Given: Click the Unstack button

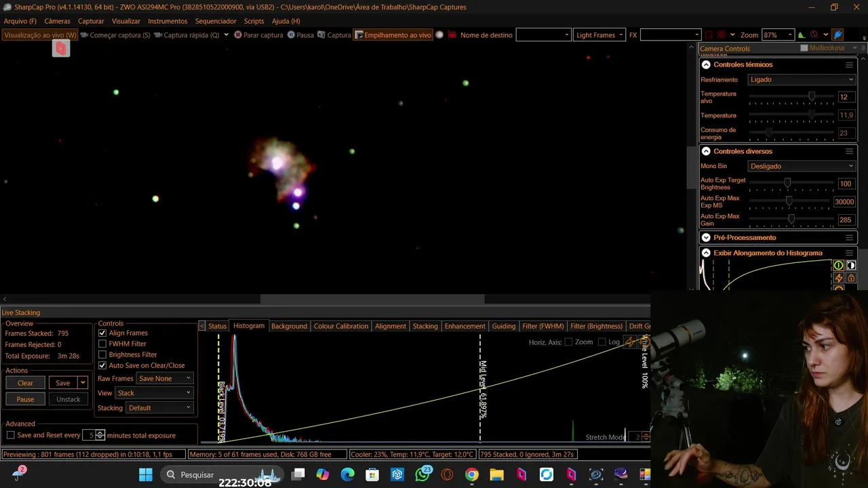Looking at the screenshot, I should [68, 399].
